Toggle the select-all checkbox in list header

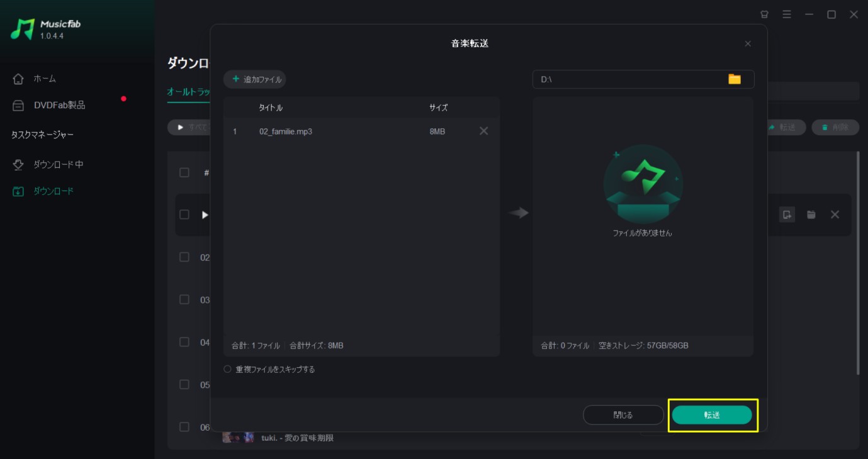tap(184, 172)
